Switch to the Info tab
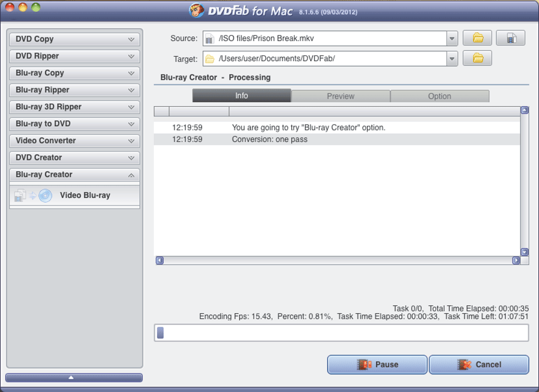This screenshot has height=392, width=539. (x=241, y=96)
